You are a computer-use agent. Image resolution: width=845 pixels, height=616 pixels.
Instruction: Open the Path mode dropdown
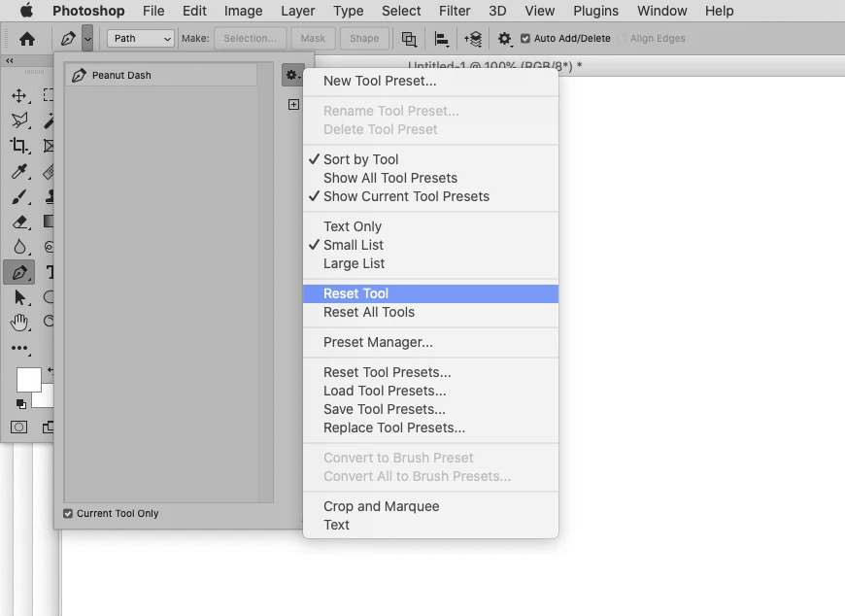pyautogui.click(x=141, y=38)
